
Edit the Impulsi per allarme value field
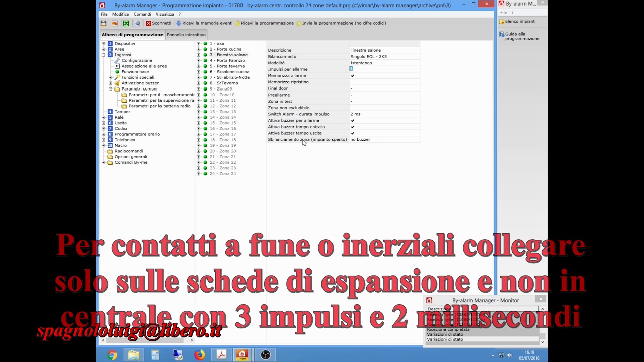384,69
